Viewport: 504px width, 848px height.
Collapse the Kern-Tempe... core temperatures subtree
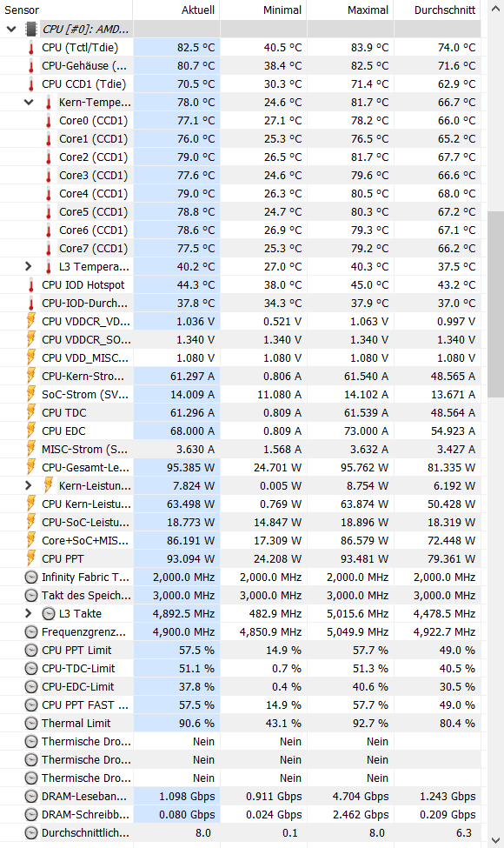[29, 103]
